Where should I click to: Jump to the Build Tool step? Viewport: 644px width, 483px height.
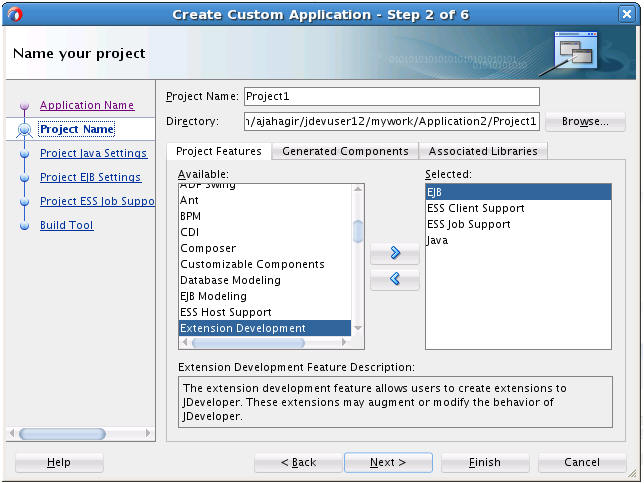(67, 225)
